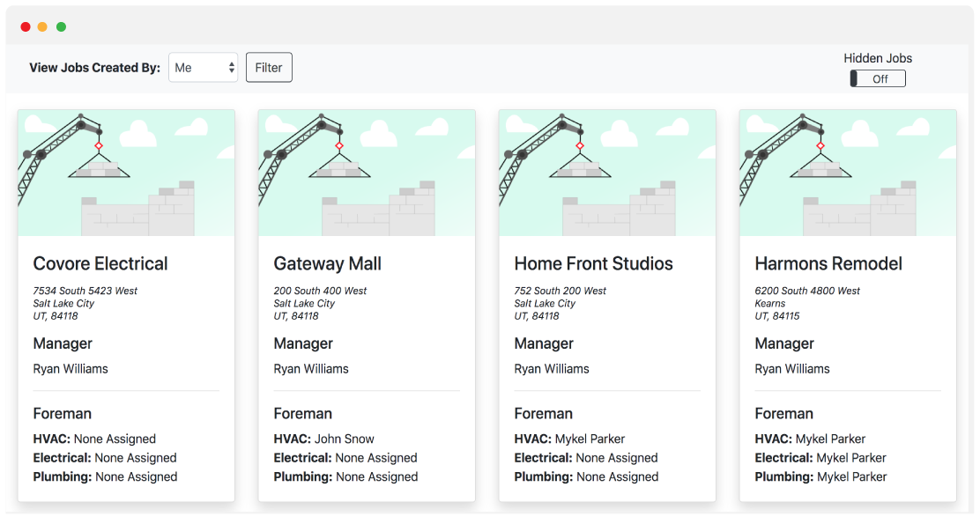Click Harmons Remodel Plumbing foreman Mykel Parker

point(851,476)
